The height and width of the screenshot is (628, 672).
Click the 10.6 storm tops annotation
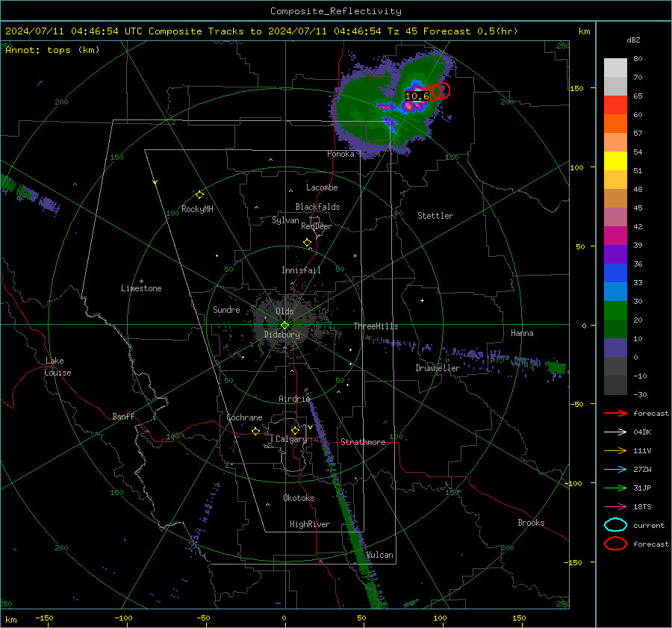pyautogui.click(x=417, y=96)
